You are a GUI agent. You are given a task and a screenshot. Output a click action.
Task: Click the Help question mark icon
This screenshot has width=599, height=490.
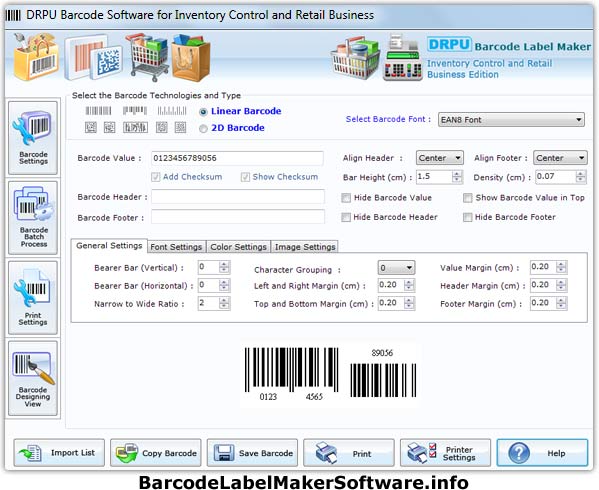tap(519, 453)
